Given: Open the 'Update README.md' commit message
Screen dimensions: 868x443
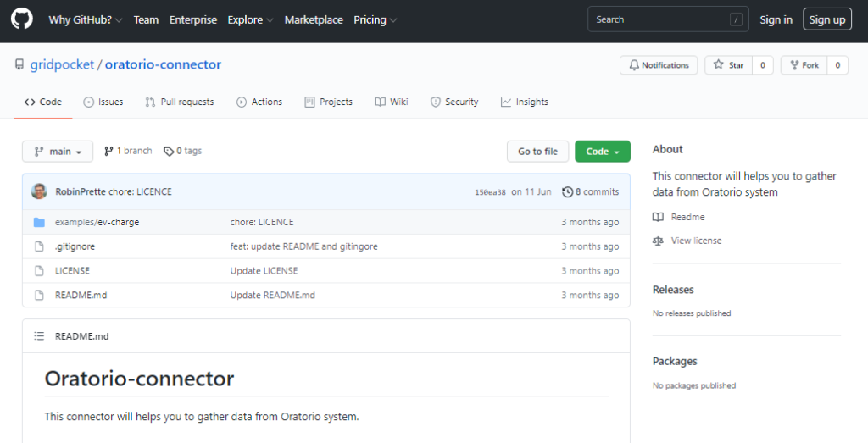Looking at the screenshot, I should [x=273, y=296].
